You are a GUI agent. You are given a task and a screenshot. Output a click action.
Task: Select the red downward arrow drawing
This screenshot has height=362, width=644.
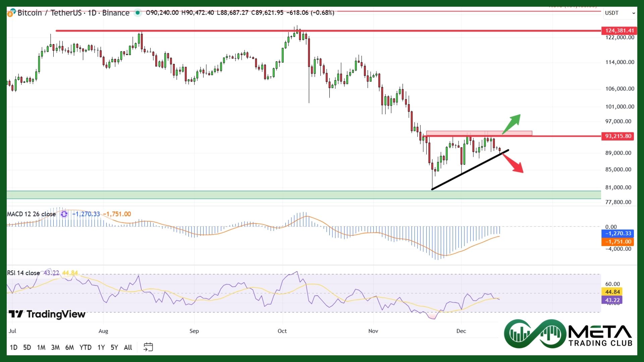[513, 163]
